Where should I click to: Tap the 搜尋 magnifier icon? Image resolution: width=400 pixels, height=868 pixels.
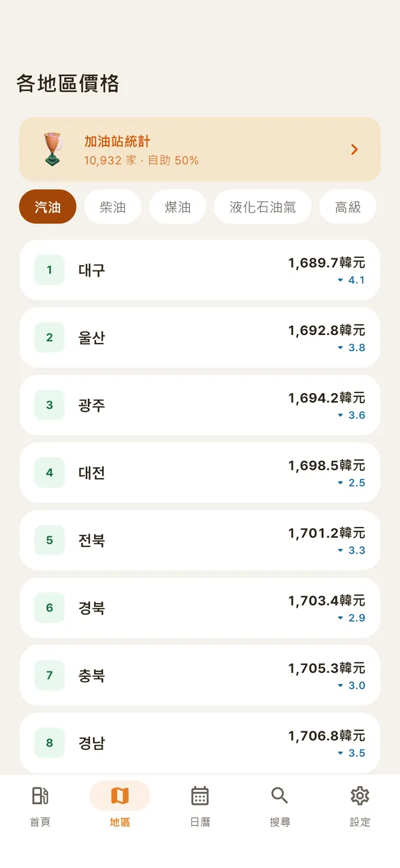[x=280, y=795]
